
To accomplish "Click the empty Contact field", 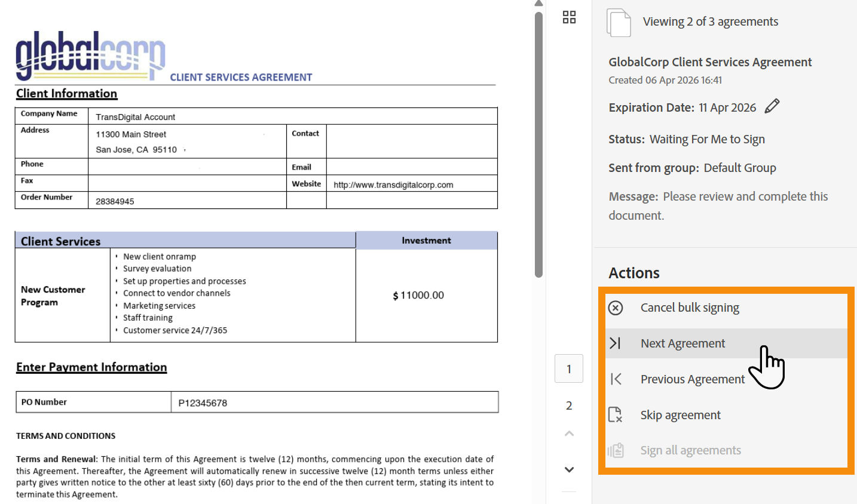I will point(412,141).
